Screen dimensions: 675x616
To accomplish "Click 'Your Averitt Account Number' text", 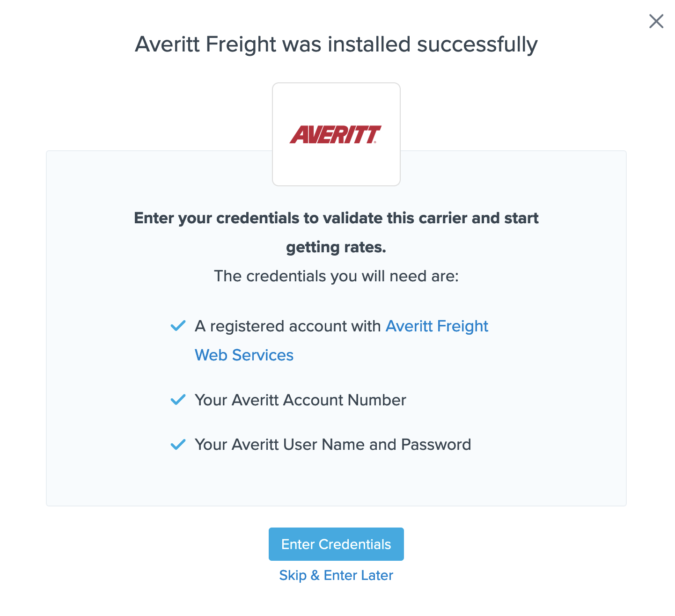I will coord(300,400).
